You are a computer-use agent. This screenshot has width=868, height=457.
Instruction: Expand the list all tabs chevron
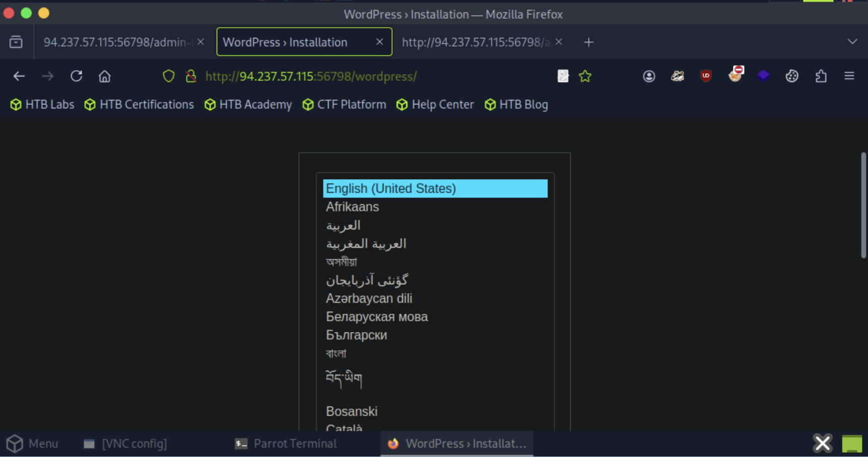click(852, 42)
